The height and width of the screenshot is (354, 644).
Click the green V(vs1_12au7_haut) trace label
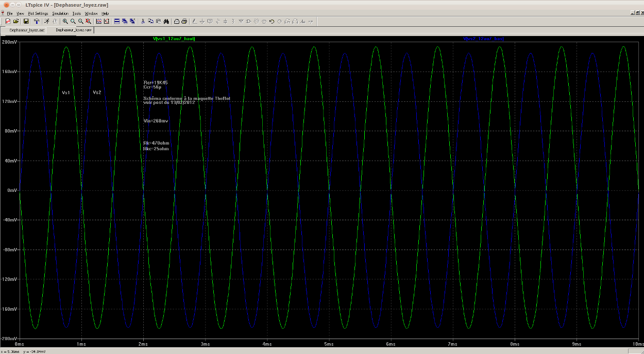click(x=174, y=39)
